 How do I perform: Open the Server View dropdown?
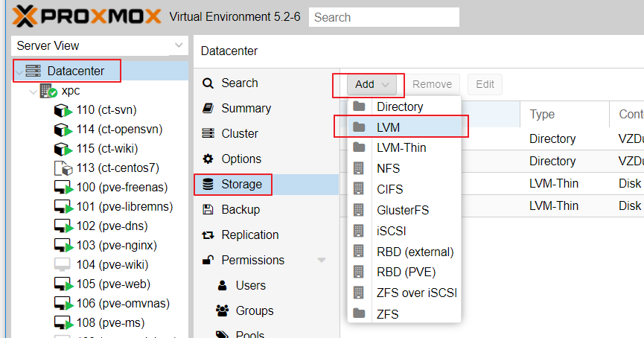(x=100, y=45)
